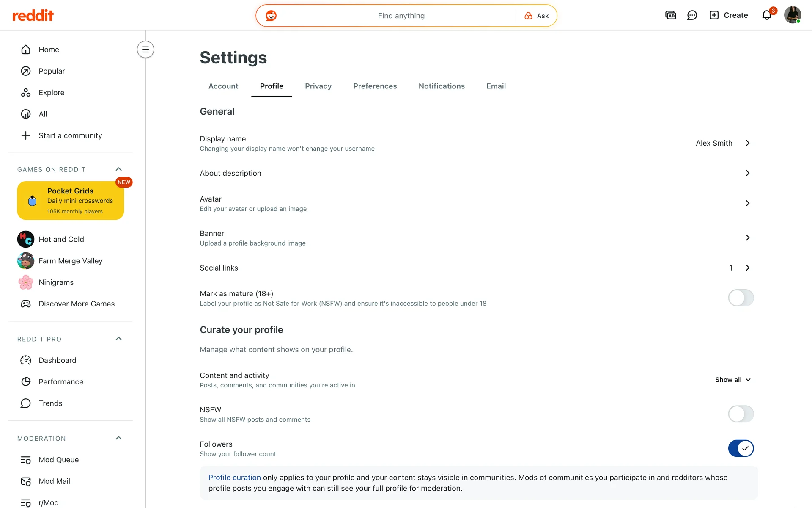Viewport: 812px width, 508px height.
Task: Click the Reddit logo
Action: point(33,16)
